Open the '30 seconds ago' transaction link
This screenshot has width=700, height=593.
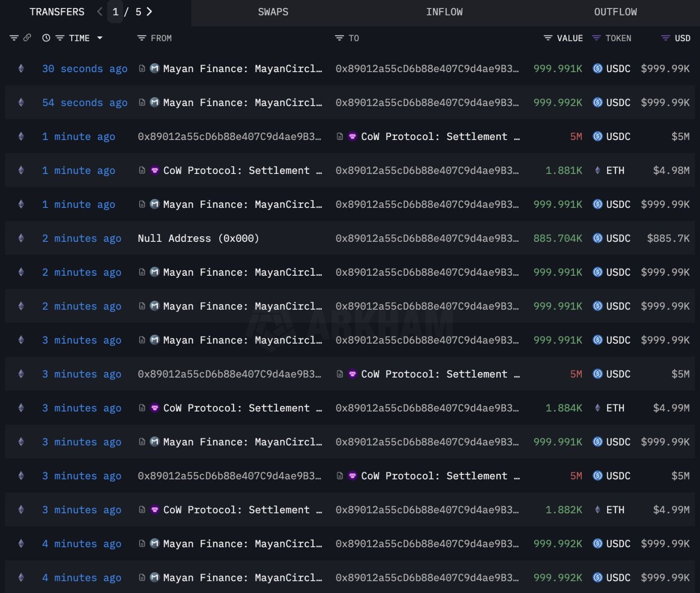click(85, 69)
